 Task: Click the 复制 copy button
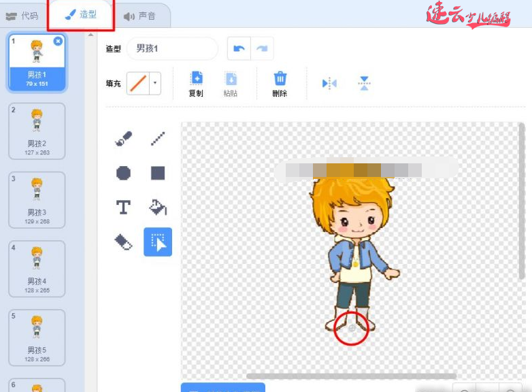pos(196,84)
